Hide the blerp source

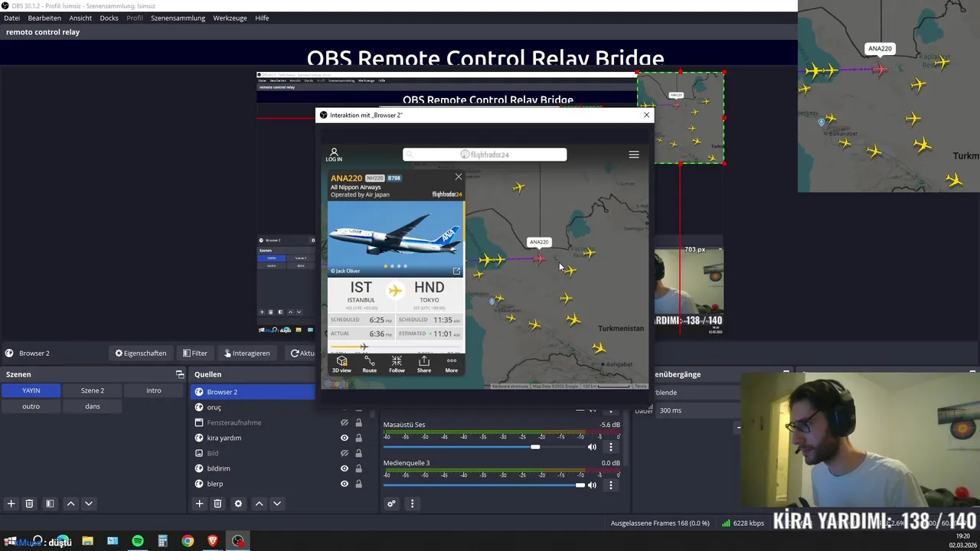[x=345, y=484]
